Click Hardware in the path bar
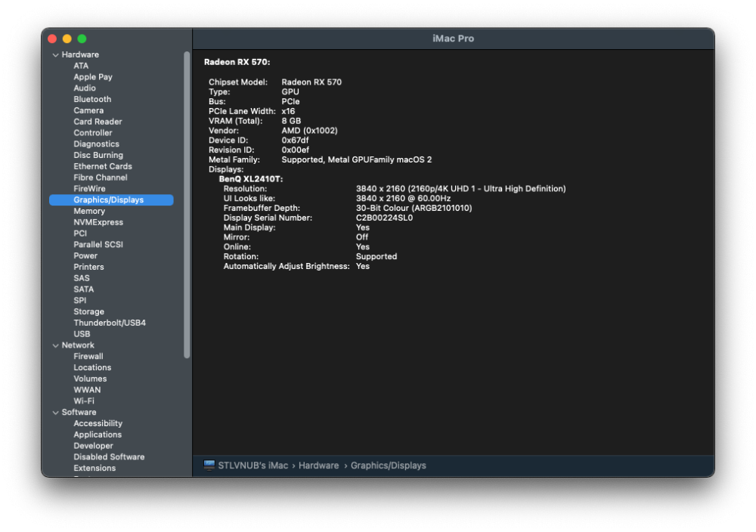756x532 pixels. (x=319, y=465)
